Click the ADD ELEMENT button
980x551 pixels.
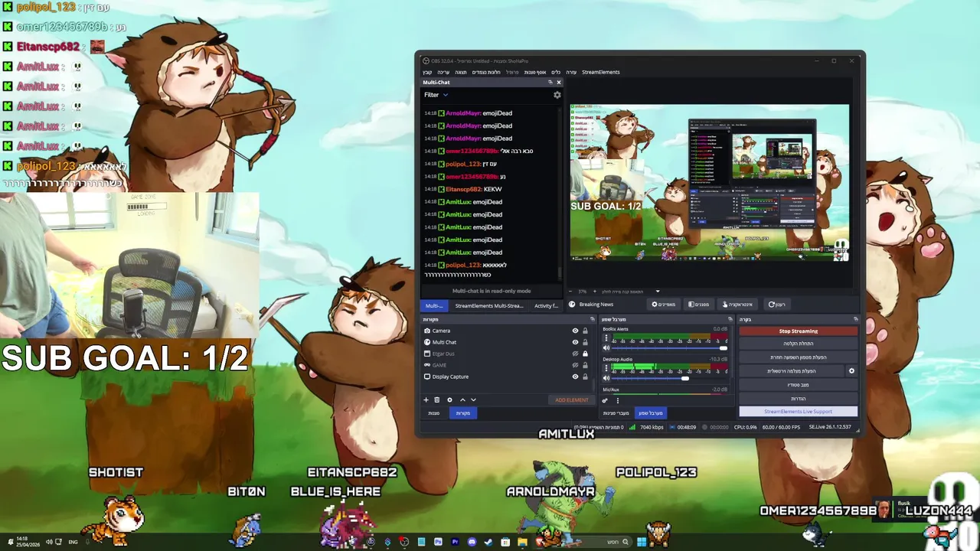tap(572, 399)
